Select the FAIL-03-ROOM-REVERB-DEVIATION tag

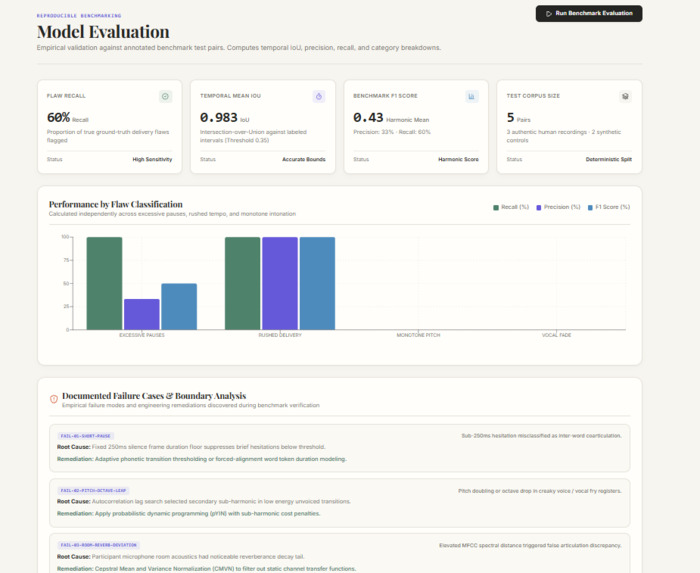point(98,545)
